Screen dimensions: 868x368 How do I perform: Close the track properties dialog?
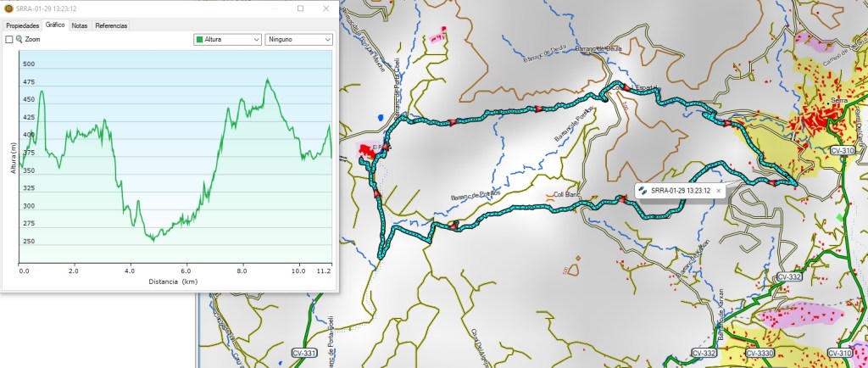point(327,8)
